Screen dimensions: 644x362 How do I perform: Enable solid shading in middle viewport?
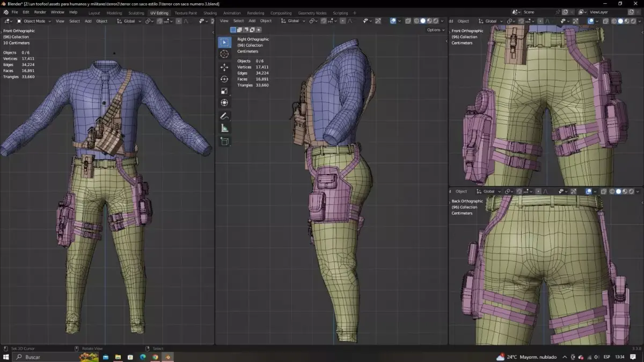[422, 21]
